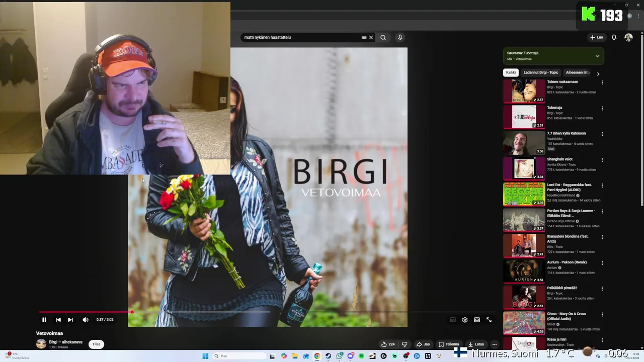Download the video with Lataa
This screenshot has width=644, height=362.
476,344
